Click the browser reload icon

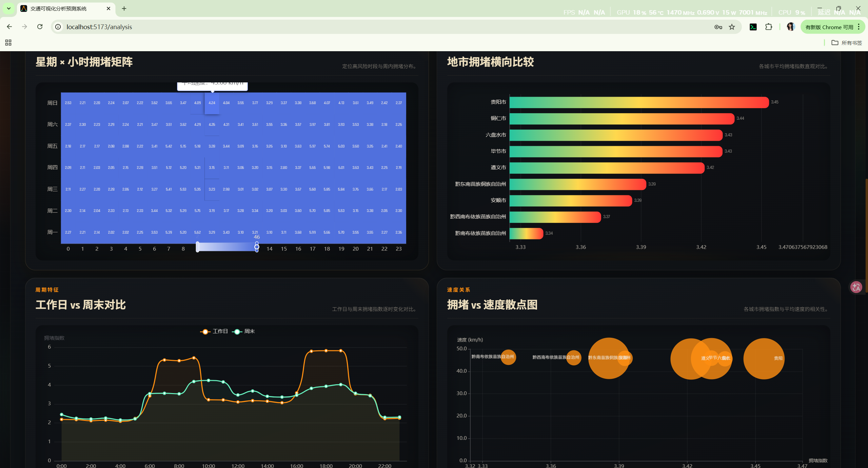click(x=40, y=27)
